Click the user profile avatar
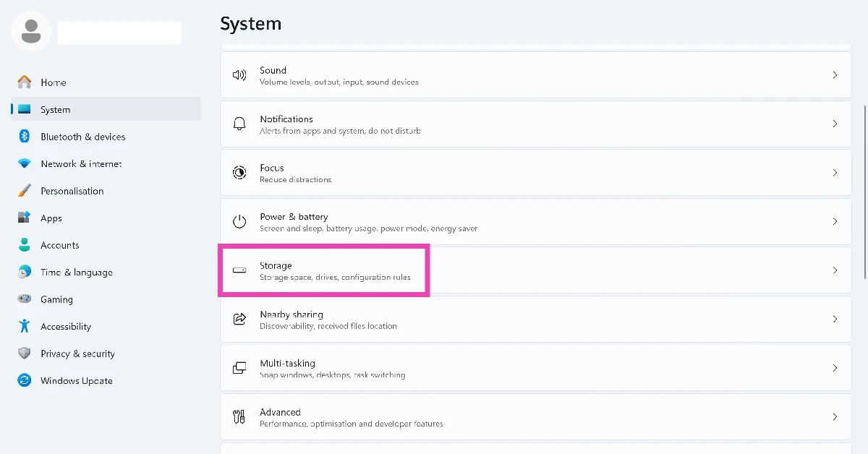Screen dimensions: 868x454 [31, 30]
